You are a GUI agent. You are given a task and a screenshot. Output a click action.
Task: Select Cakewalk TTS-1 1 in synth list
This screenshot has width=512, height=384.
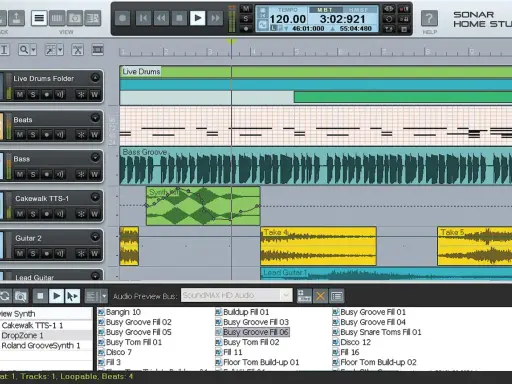[x=46, y=325]
